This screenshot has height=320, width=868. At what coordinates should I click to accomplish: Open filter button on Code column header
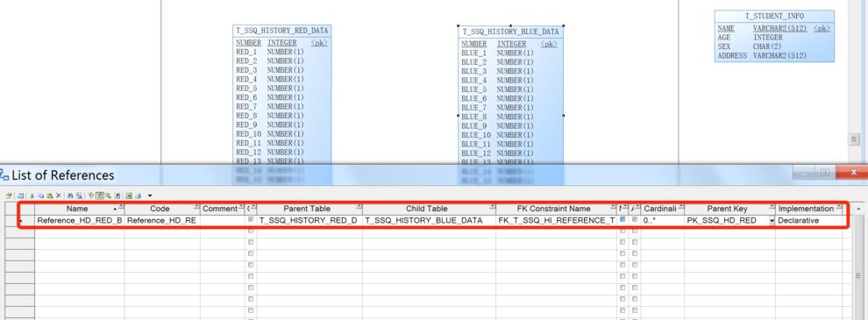tap(196, 207)
